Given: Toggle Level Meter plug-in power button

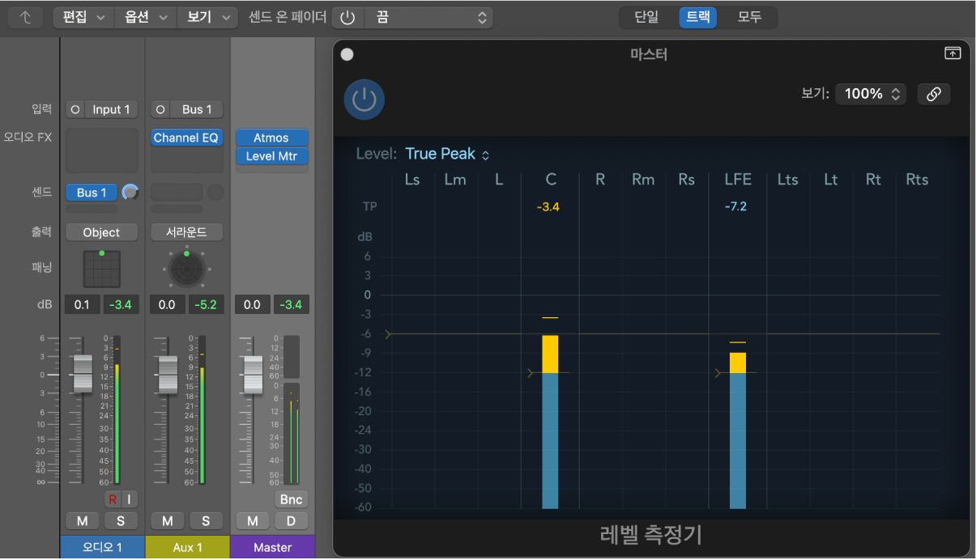Looking at the screenshot, I should click(364, 100).
